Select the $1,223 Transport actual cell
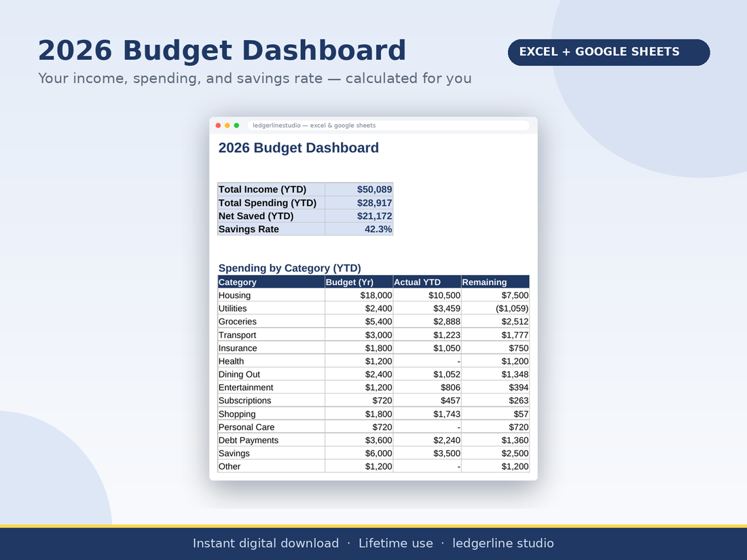The height and width of the screenshot is (560, 747). (x=427, y=335)
